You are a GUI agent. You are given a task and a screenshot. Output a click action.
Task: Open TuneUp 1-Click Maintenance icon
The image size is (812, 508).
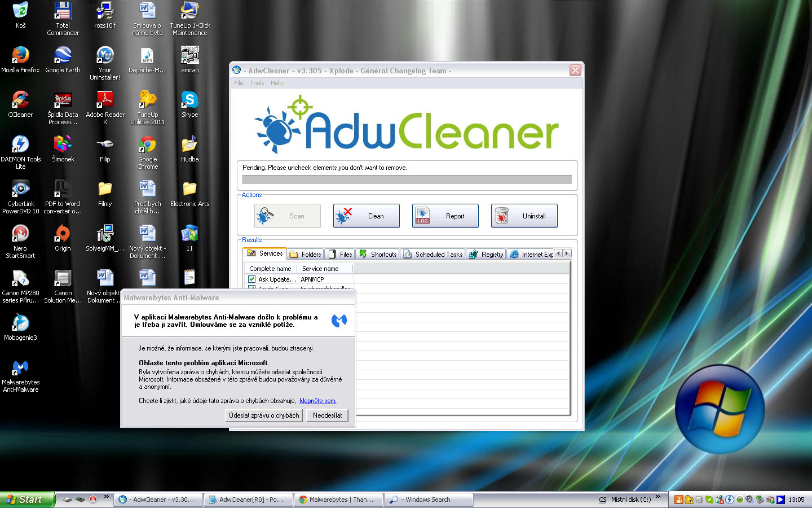[x=189, y=19]
